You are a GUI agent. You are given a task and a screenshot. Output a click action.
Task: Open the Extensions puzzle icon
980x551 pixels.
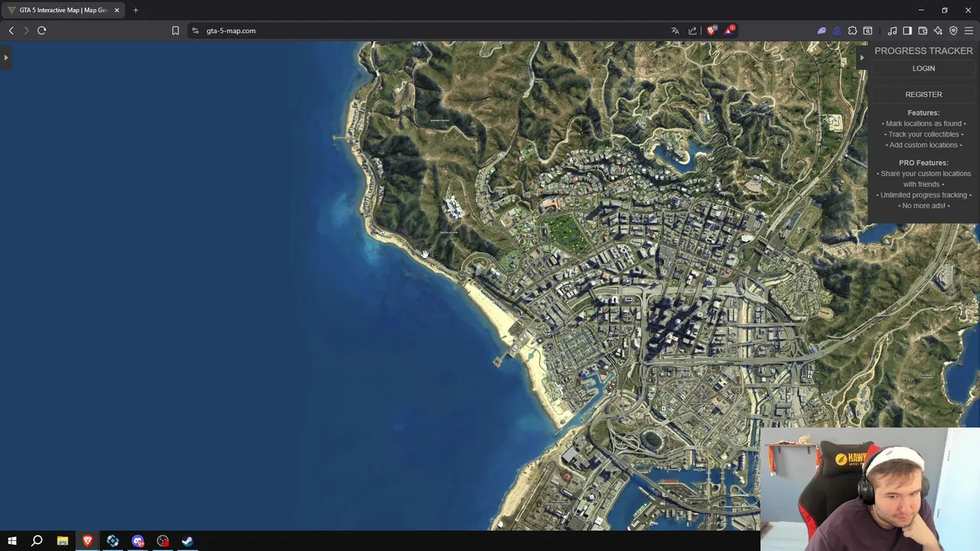(852, 31)
